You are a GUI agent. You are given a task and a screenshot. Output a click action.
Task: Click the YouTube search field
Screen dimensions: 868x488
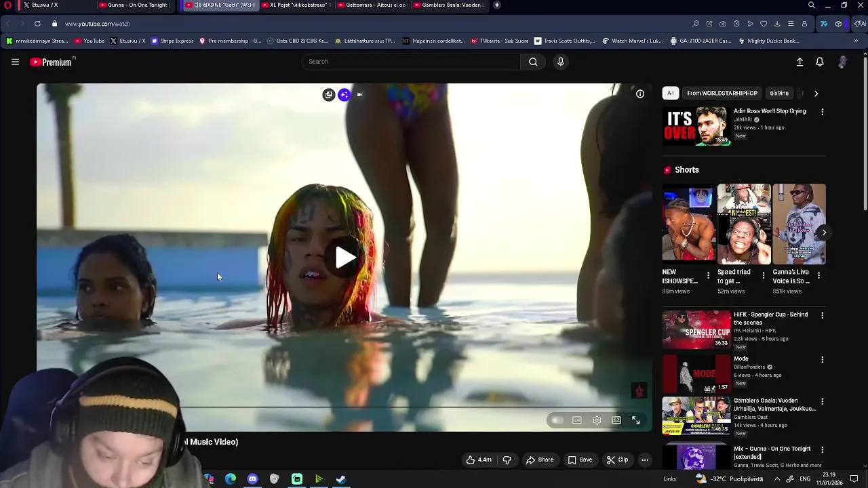(x=411, y=62)
